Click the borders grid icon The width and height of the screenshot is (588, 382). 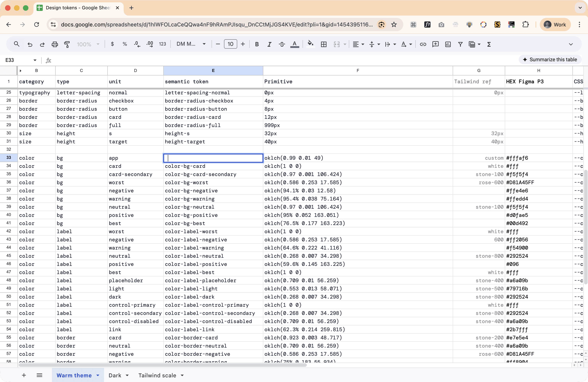pos(324,44)
